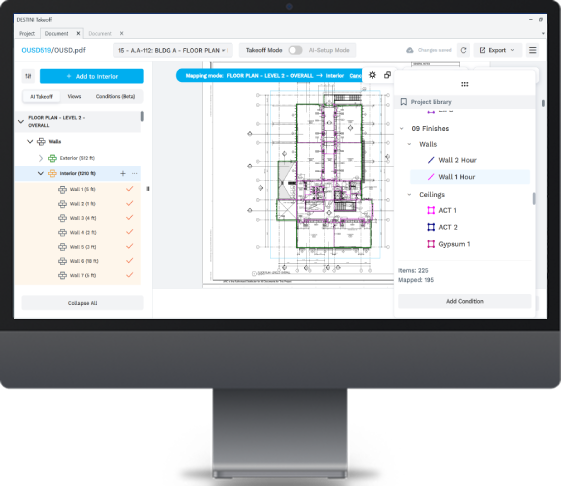Screen dimensions: 561x486
Task: Click the Add to Interior button
Action: point(92,76)
